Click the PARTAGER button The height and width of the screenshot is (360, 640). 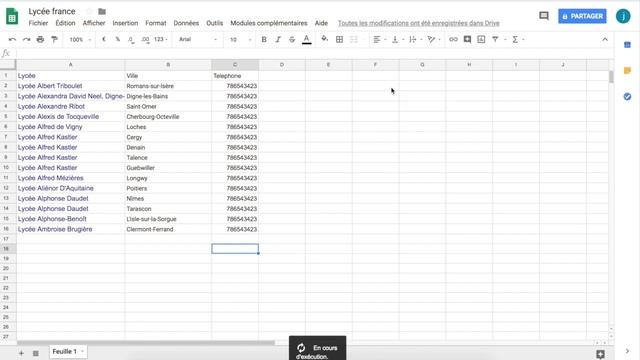tap(582, 16)
